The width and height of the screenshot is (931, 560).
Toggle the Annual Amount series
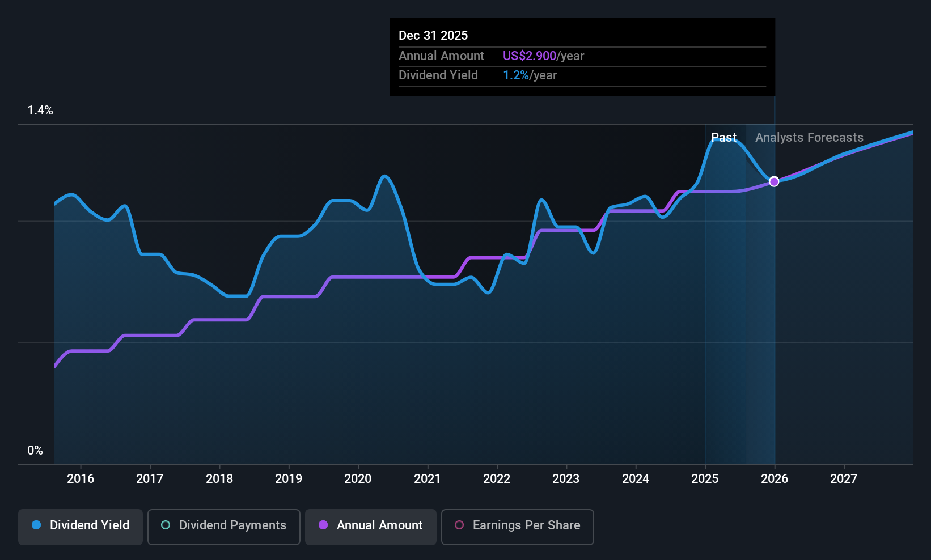[x=371, y=527]
